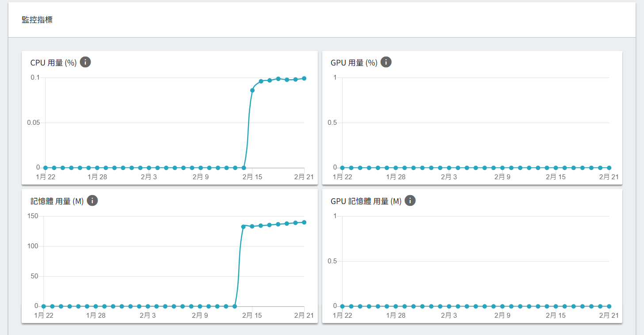Click the 1 y-axis label on the GPU 用量 chart
The width and height of the screenshot is (644, 335).
point(335,77)
